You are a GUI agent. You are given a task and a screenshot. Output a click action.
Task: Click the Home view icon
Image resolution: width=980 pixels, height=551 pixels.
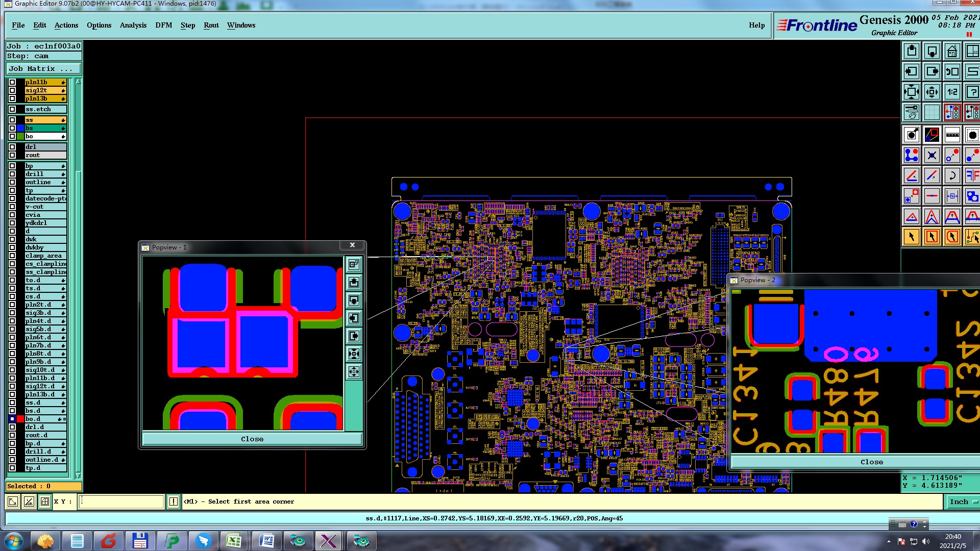click(952, 51)
